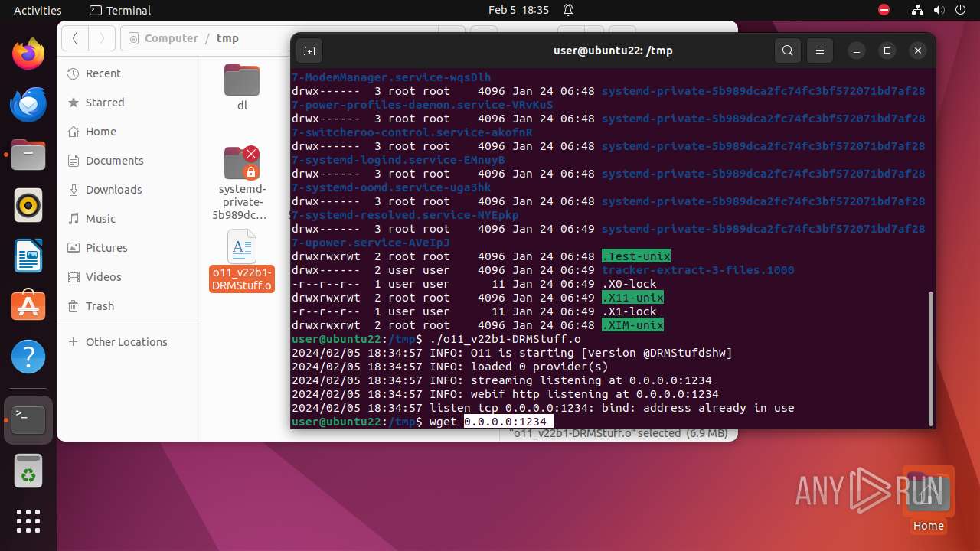Click the .X0-lock entry in Terminal
This screenshot has width=980, height=551.
click(629, 284)
